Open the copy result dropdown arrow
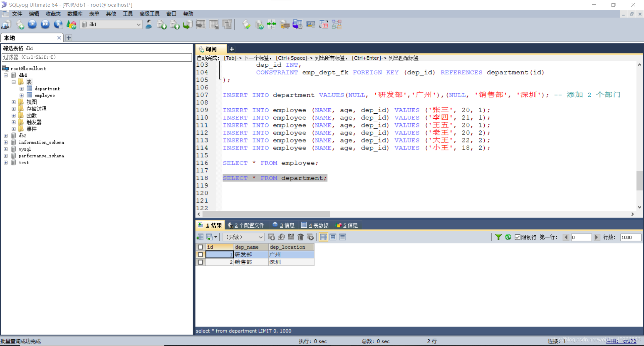Viewport: 644px width, 346px height. pos(216,237)
